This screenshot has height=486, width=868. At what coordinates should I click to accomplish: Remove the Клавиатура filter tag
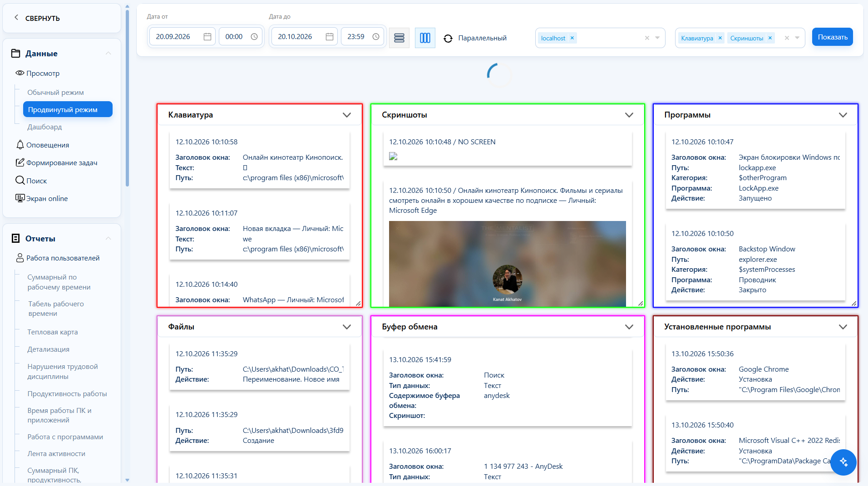[x=720, y=38]
